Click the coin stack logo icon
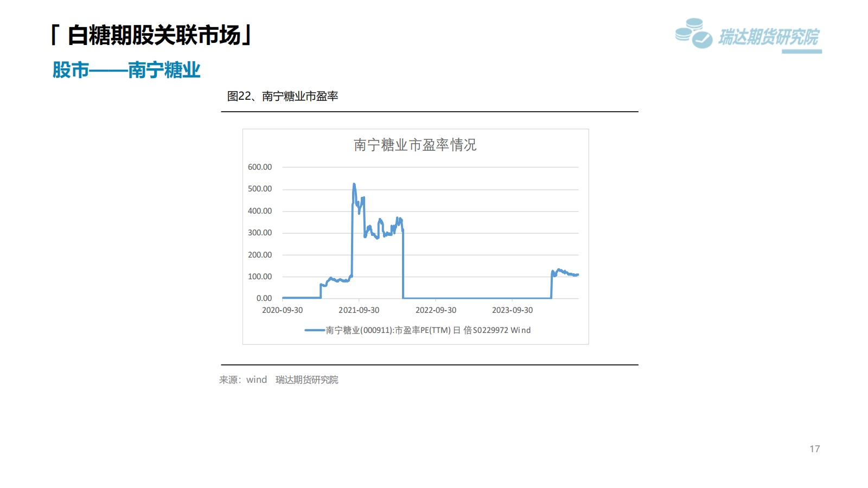868x488 pixels. [693, 34]
